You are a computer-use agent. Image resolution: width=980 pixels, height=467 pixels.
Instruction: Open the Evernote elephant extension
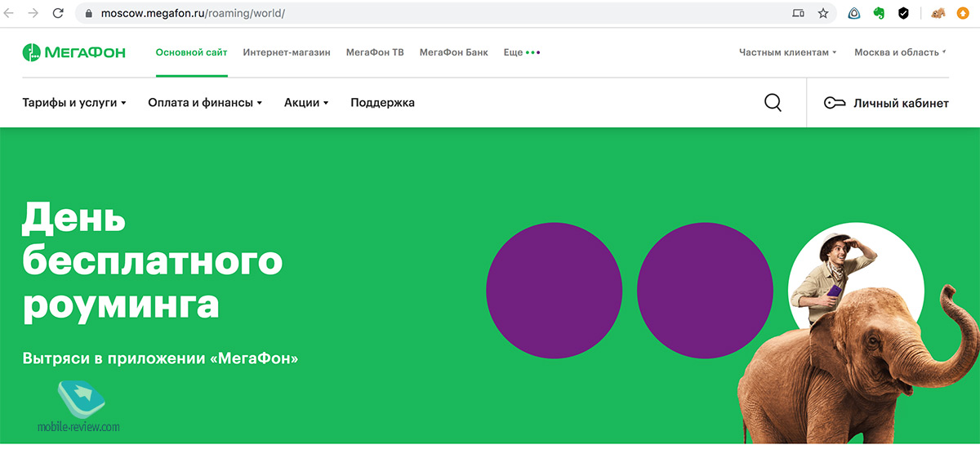[879, 13]
